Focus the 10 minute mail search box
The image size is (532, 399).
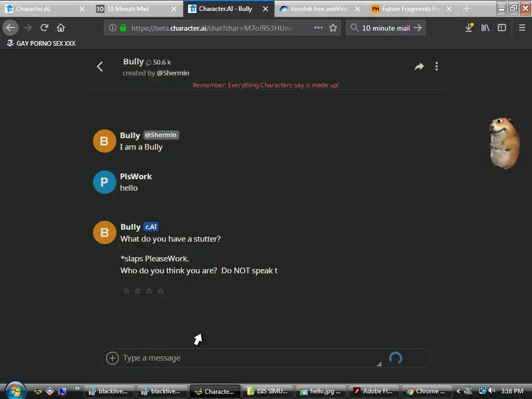(386, 28)
